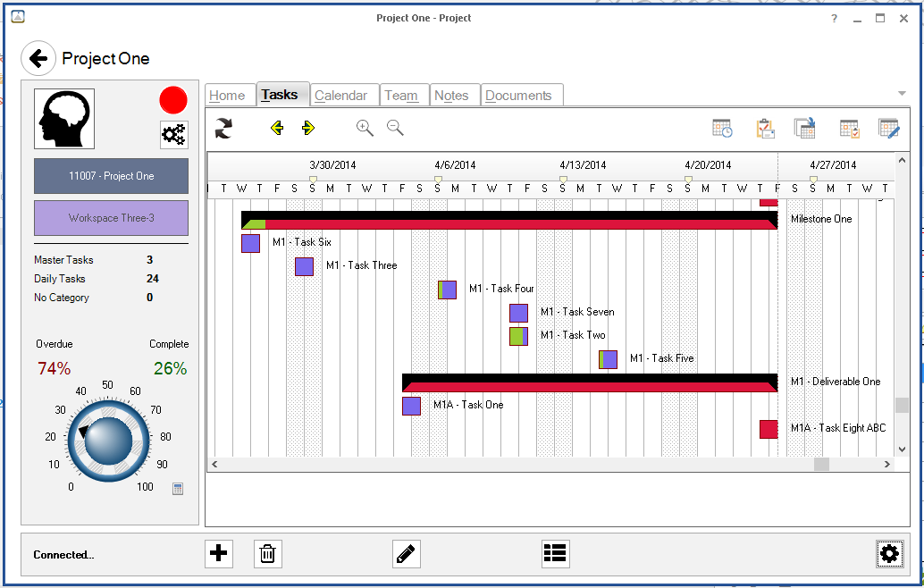Click the 11007 - Project One button

(111, 176)
